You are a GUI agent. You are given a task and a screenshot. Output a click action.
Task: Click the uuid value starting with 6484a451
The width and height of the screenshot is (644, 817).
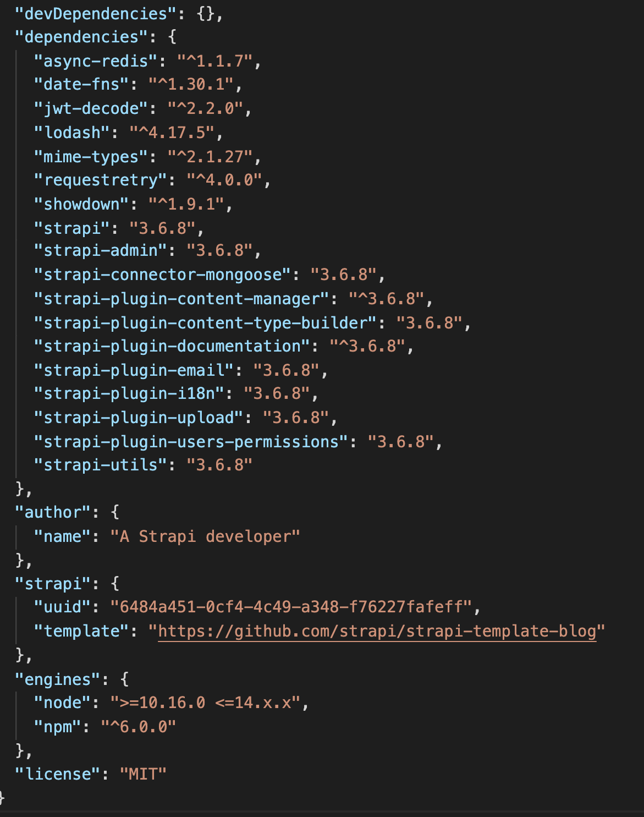291,607
